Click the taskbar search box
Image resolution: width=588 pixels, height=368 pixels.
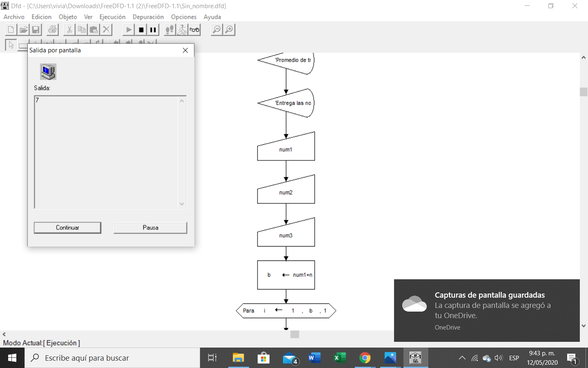[112, 358]
